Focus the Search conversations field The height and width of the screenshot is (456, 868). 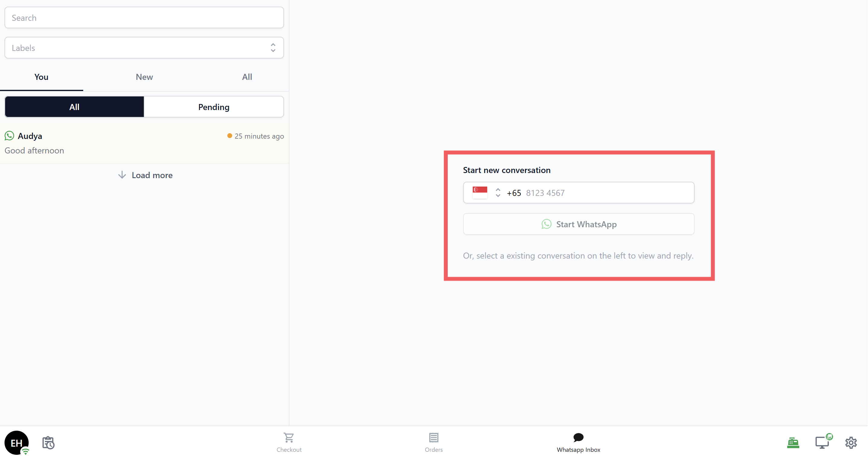(144, 17)
